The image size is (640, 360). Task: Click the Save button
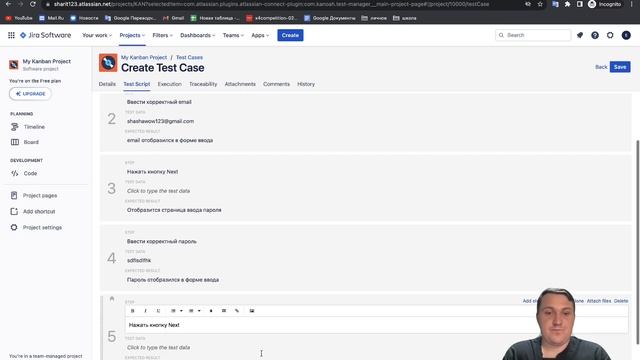tap(620, 67)
